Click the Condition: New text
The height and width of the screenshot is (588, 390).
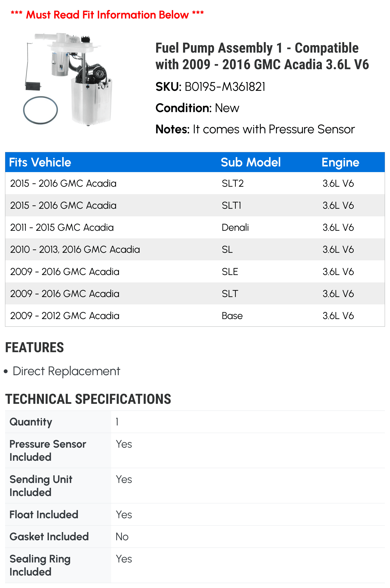tap(197, 108)
